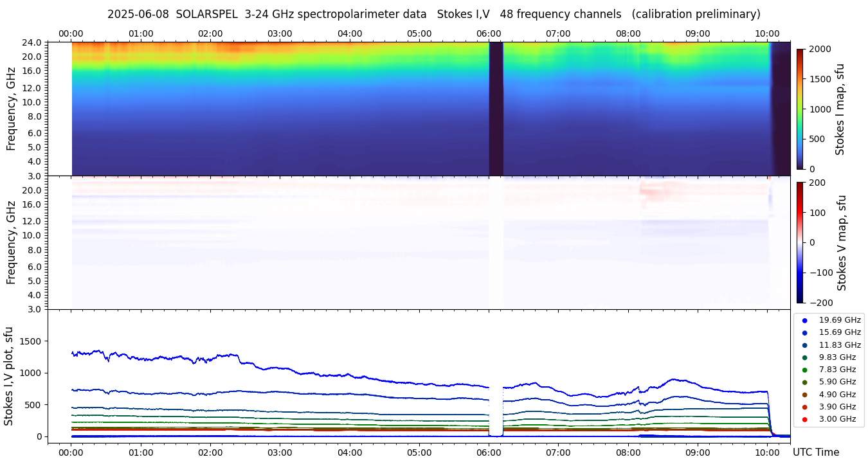Image resolution: width=868 pixels, height=466 pixels.
Task: Click the 24.0 frequency tick in top panel
Action: tap(32, 42)
